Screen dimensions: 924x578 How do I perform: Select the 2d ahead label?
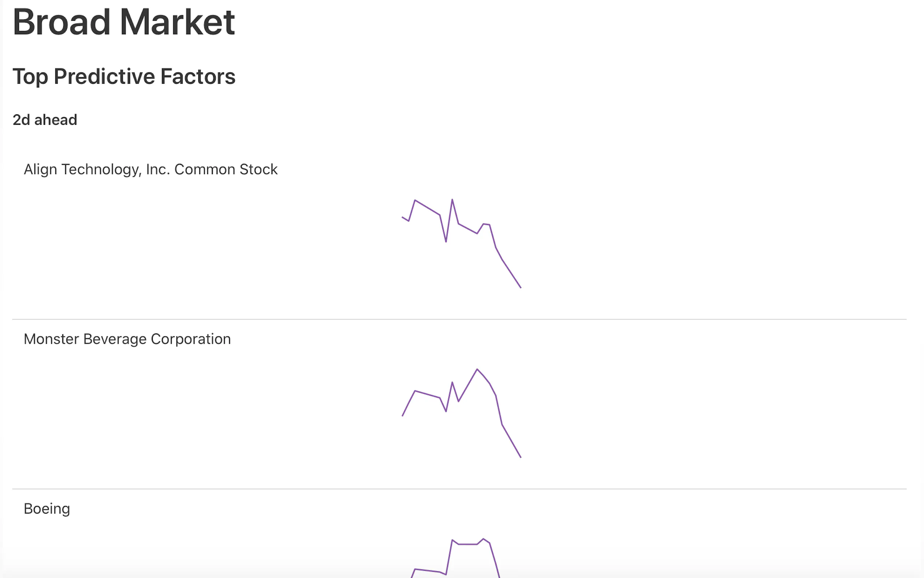pyautogui.click(x=45, y=120)
